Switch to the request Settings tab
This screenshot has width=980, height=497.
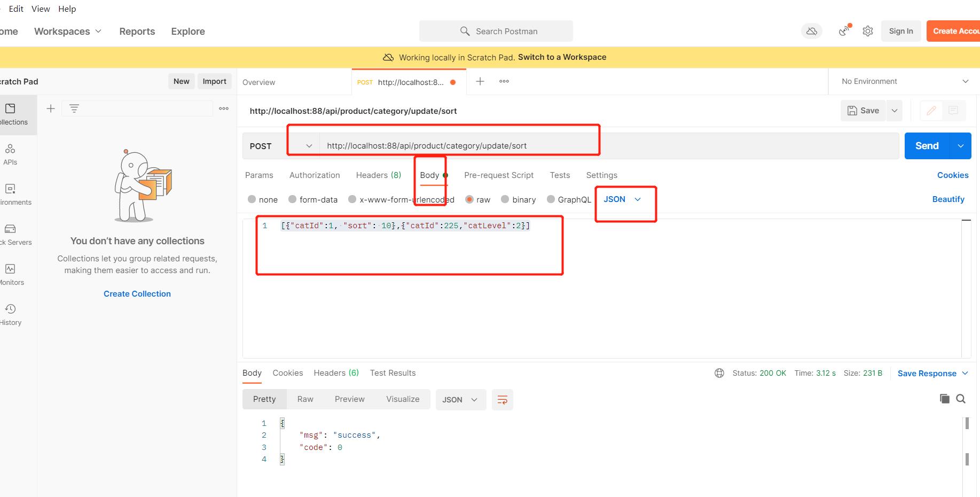pos(602,175)
